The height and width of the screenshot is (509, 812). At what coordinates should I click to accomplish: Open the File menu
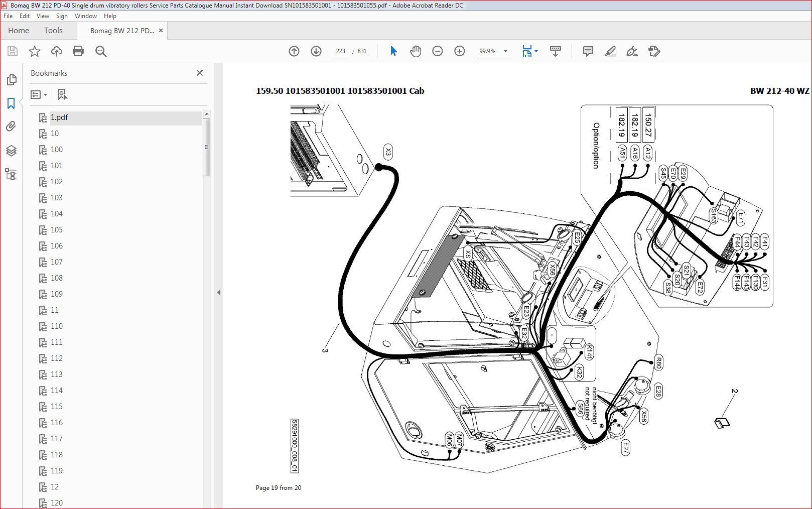(8, 16)
